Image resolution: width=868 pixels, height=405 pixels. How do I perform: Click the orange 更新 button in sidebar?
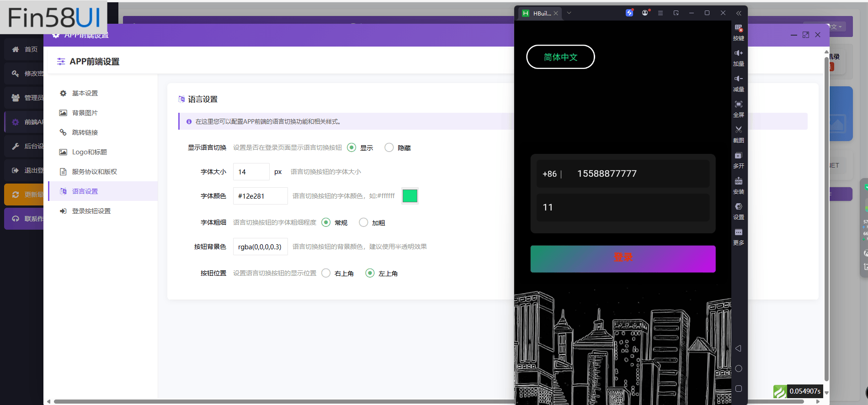24,195
